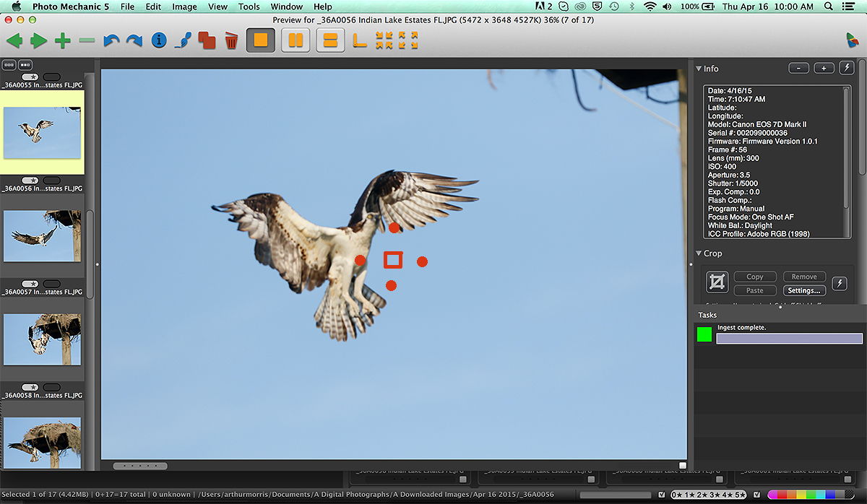Image resolution: width=867 pixels, height=504 pixels.
Task: Click the volume icon in menu bar
Action: 668,6
